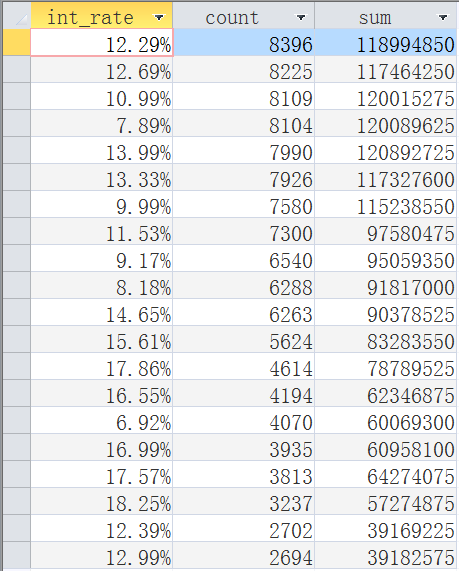Click the sum cell showing 117464250
This screenshot has height=571, width=459.
tap(386, 69)
